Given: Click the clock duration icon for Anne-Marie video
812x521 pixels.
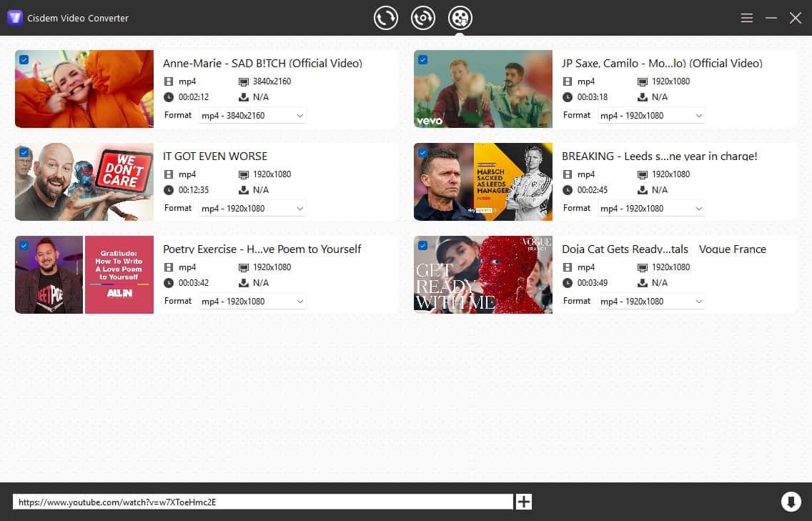Looking at the screenshot, I should [168, 97].
